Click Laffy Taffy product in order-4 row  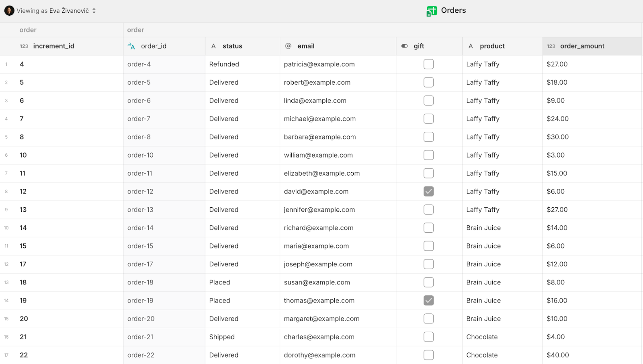click(502, 64)
